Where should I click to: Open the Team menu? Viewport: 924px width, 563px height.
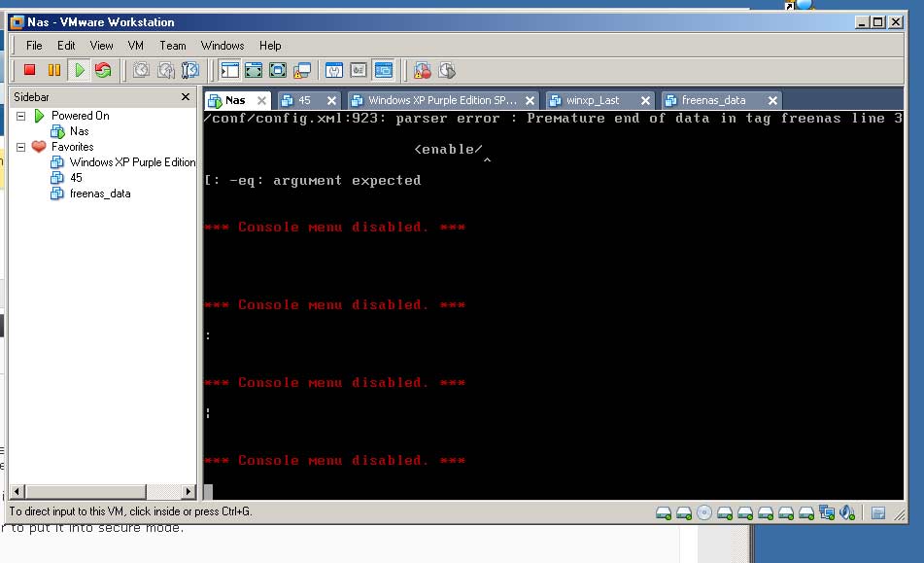[173, 46]
